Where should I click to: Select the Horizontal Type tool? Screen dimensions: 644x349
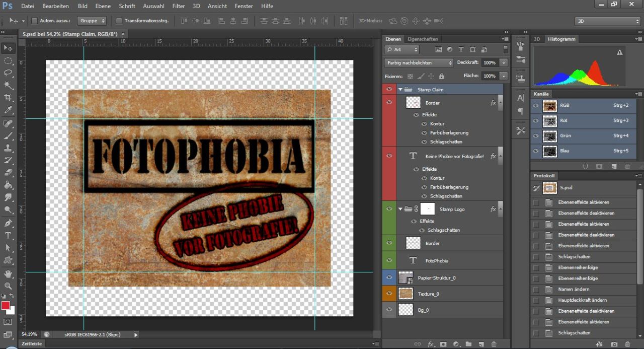(9, 235)
